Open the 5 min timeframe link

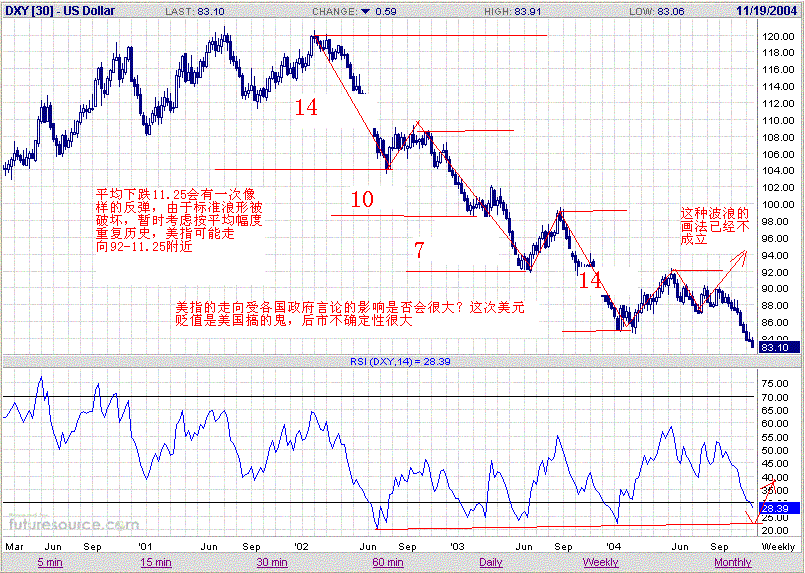coord(50,562)
